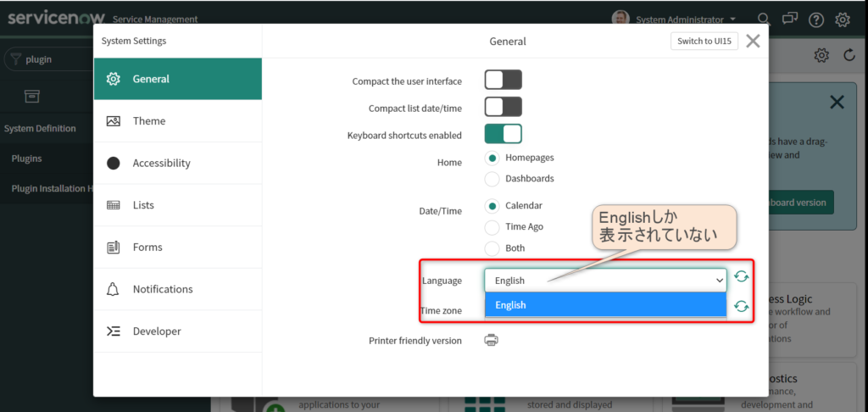Click the System Administrator avatar
Screen dimensions: 868x412
pos(620,19)
